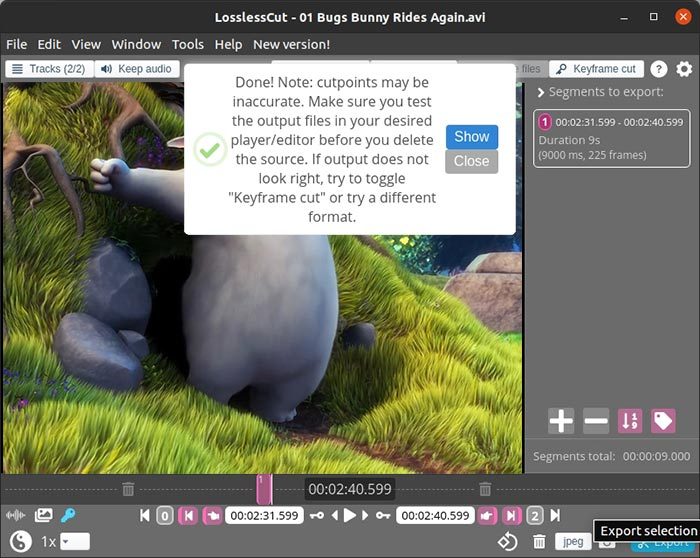
Task: Click the segment tag label icon
Action: coord(663,421)
